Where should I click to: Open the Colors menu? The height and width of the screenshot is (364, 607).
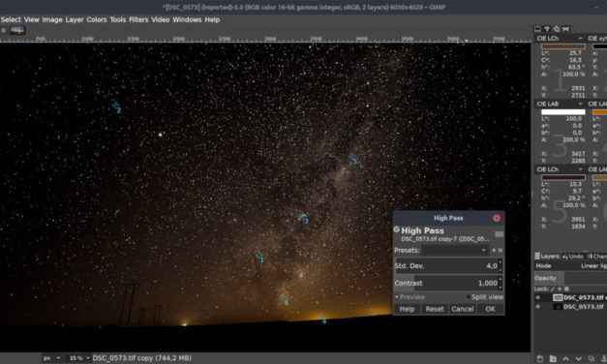(97, 19)
